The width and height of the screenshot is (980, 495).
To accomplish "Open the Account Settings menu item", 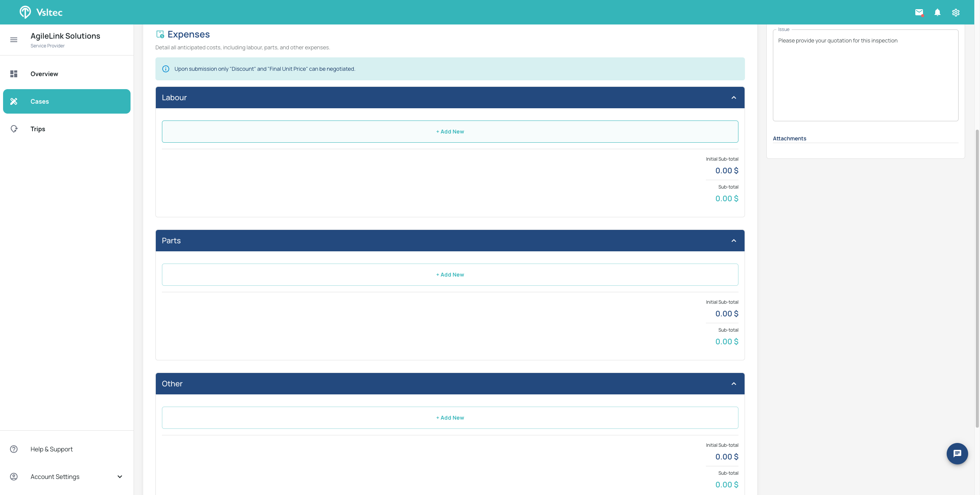I will (x=67, y=477).
